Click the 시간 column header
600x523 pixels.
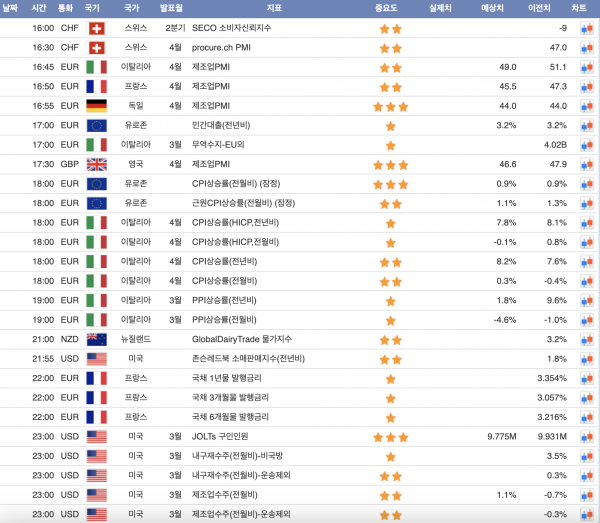tap(39, 8)
